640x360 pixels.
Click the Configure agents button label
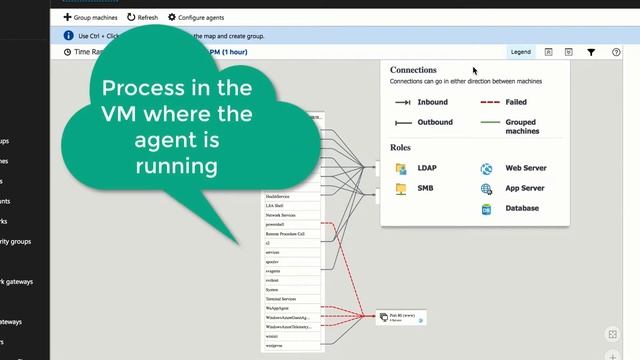pyautogui.click(x=201, y=18)
